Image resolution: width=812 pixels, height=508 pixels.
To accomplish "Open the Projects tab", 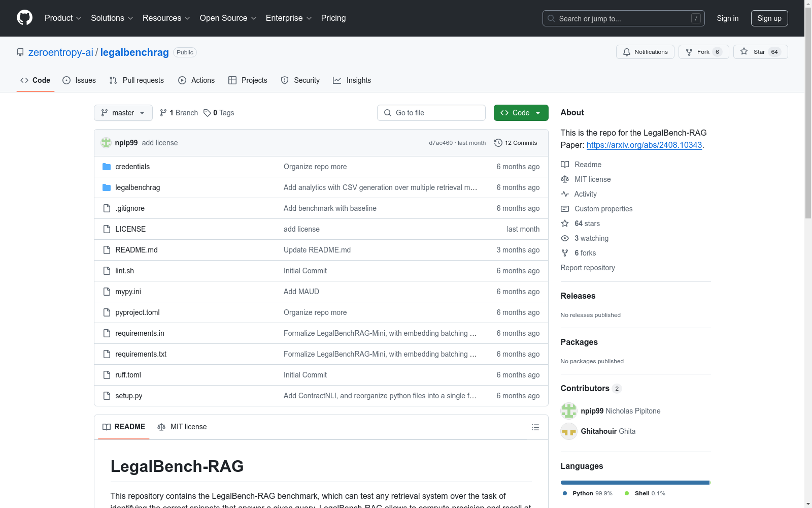I will 248,80.
